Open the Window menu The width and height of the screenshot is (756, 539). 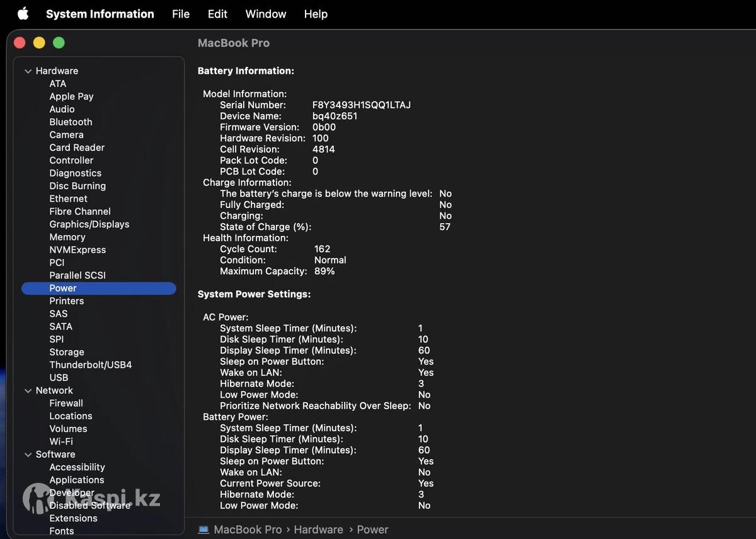265,14
